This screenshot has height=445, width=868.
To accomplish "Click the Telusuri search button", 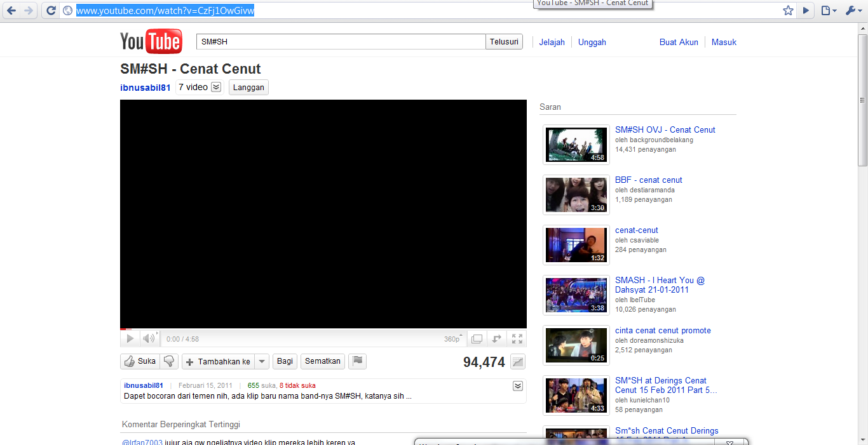I will [x=505, y=42].
